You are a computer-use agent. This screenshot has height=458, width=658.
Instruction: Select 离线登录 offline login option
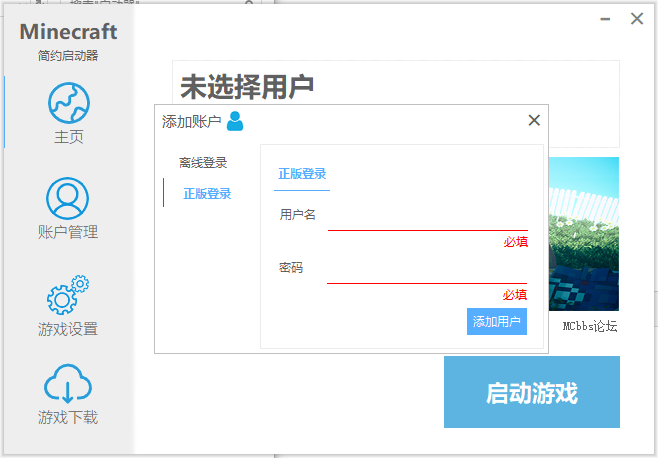(203, 163)
